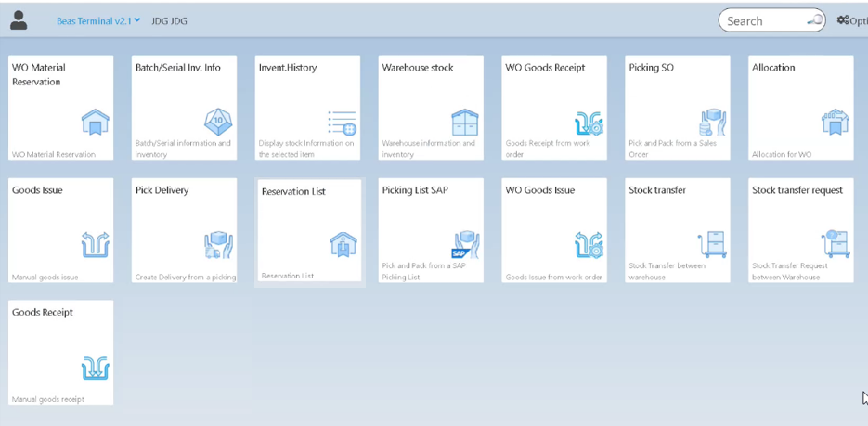Click the WO Goods Issue tile title
The width and height of the screenshot is (868, 426).
click(539, 190)
